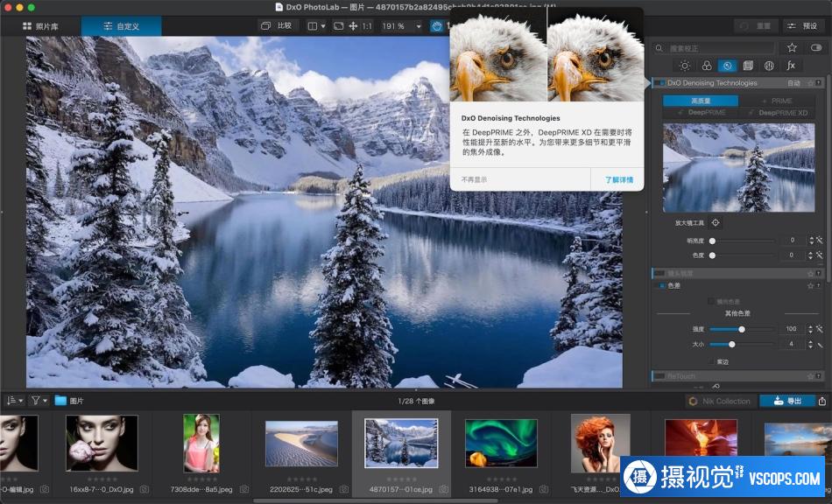Select the Geometry corrections palette icon
Image resolution: width=832 pixels, height=504 pixels.
[748, 66]
